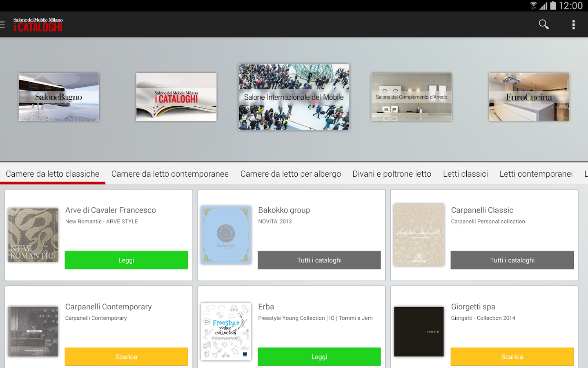
Task: Check the battery status icon
Action: click(x=553, y=6)
